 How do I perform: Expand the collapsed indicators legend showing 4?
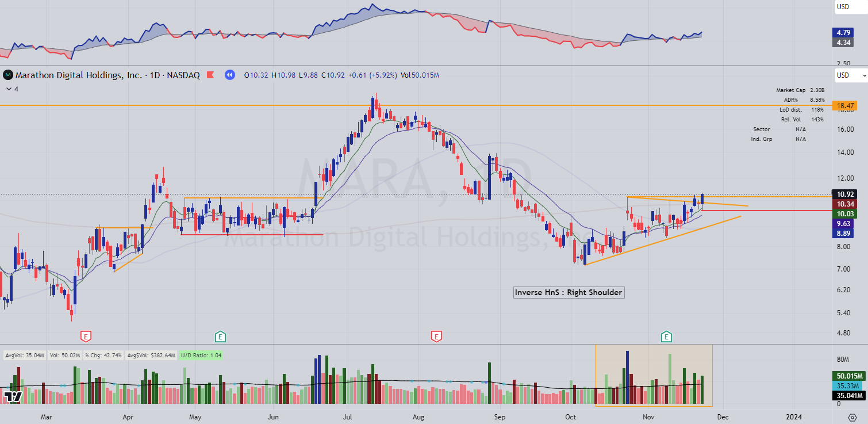[x=11, y=89]
